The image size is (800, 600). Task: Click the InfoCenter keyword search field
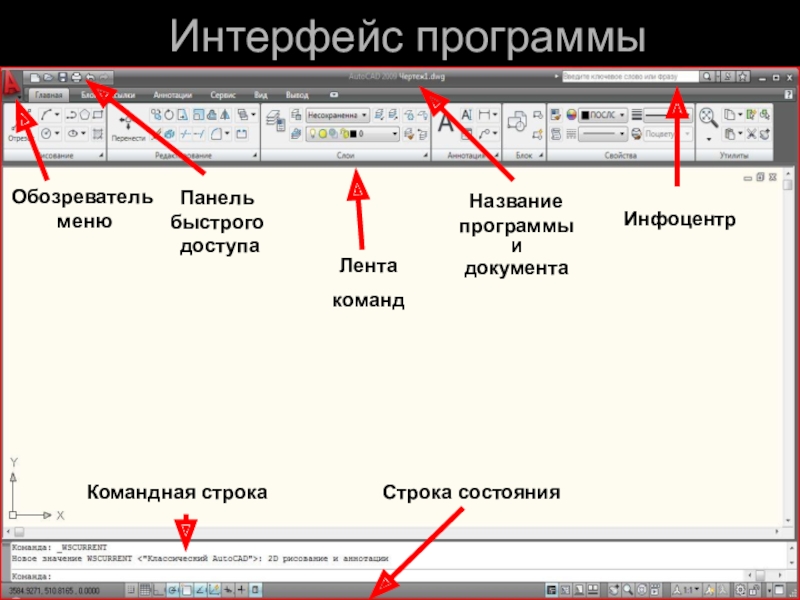630,77
